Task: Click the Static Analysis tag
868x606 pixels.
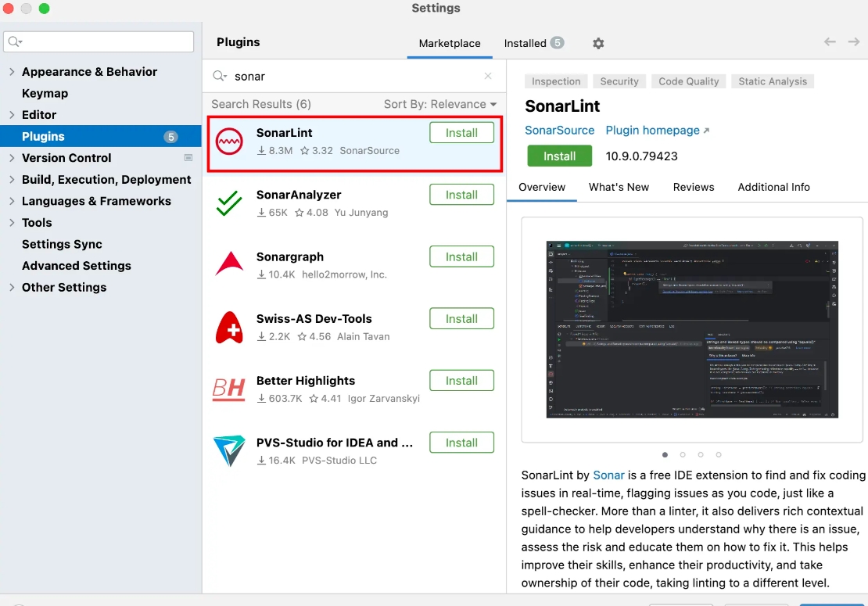Action: tap(773, 81)
